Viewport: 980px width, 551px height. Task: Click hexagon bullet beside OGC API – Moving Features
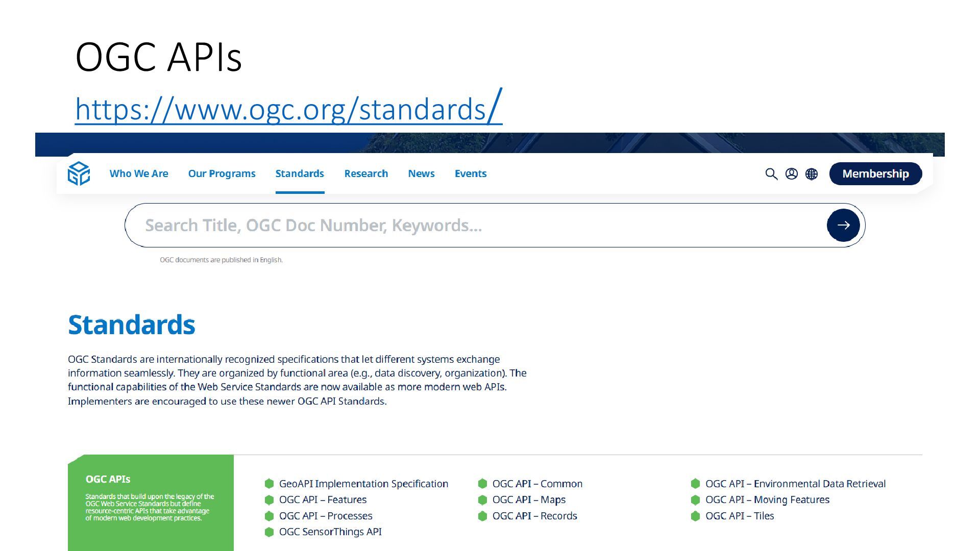click(x=695, y=500)
